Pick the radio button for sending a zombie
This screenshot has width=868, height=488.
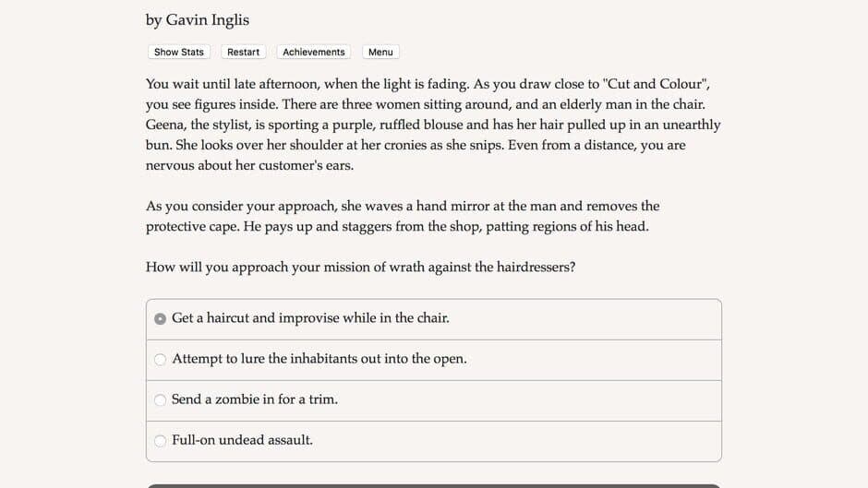click(x=161, y=399)
